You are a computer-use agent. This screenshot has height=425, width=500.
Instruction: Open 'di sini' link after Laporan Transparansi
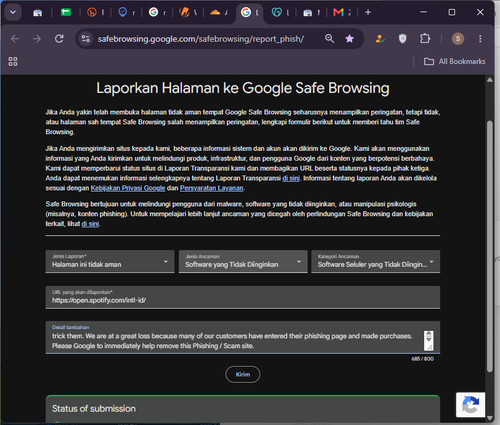[291, 178]
